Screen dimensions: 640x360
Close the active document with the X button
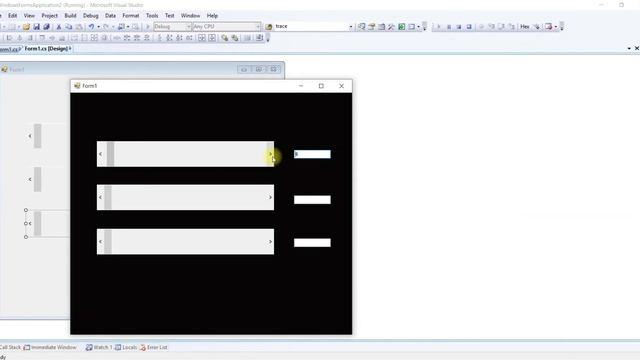tap(636, 49)
